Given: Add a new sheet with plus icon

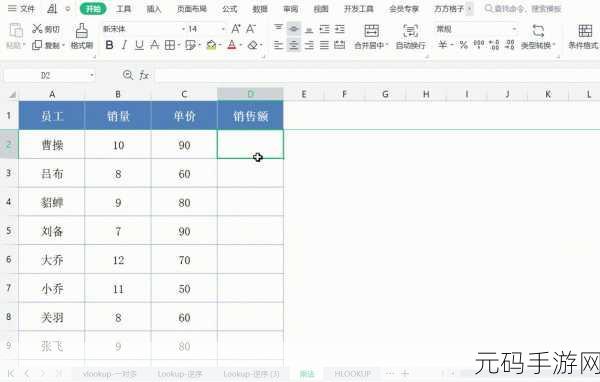Looking at the screenshot, I should tap(405, 373).
